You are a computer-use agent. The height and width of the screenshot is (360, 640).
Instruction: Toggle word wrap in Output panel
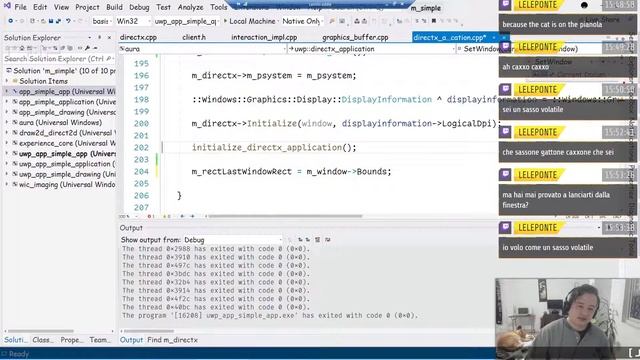(x=327, y=240)
